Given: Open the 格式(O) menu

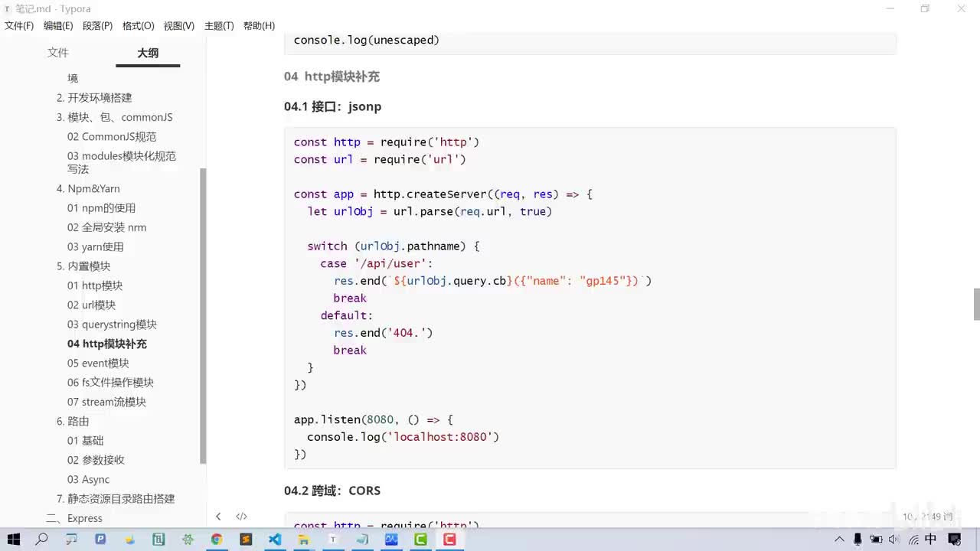Looking at the screenshot, I should pyautogui.click(x=138, y=26).
